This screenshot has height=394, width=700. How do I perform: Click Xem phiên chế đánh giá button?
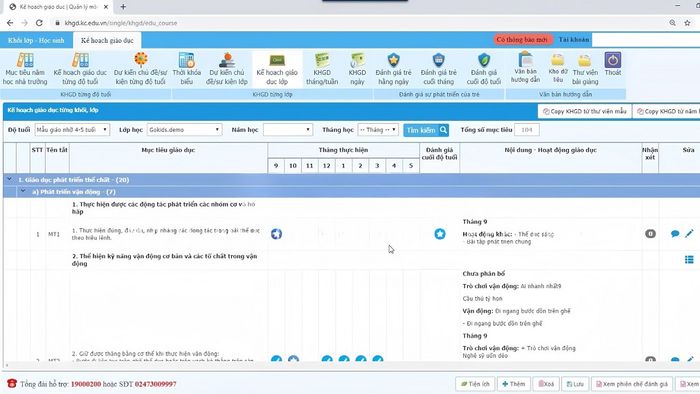pos(632,384)
